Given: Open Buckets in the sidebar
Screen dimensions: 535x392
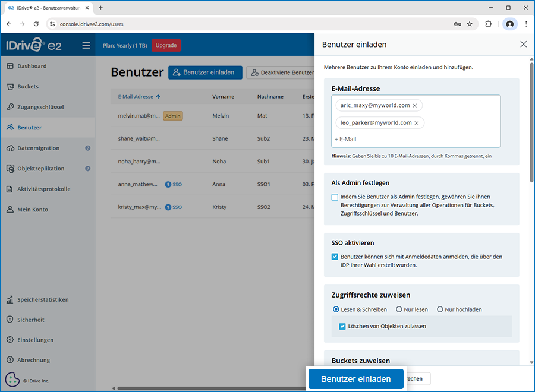Looking at the screenshot, I should [x=28, y=87].
